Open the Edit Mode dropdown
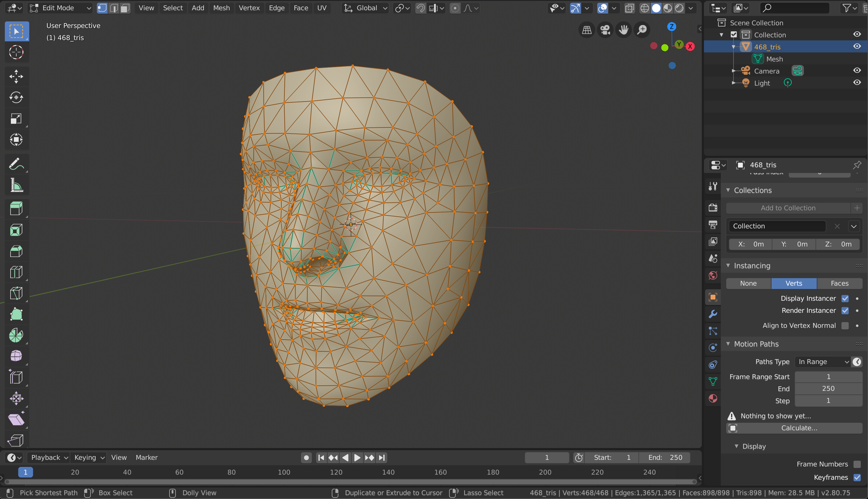 coord(61,8)
